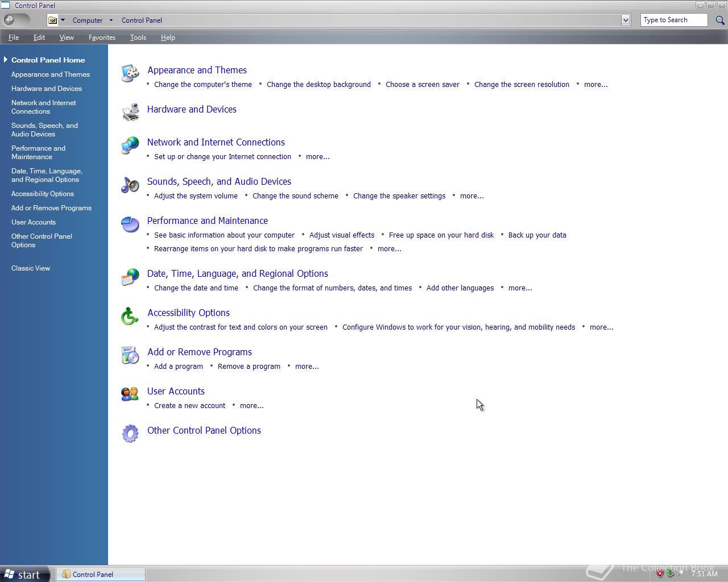Select Control Panel Home in sidebar
The width and height of the screenshot is (728, 582).
[x=48, y=60]
